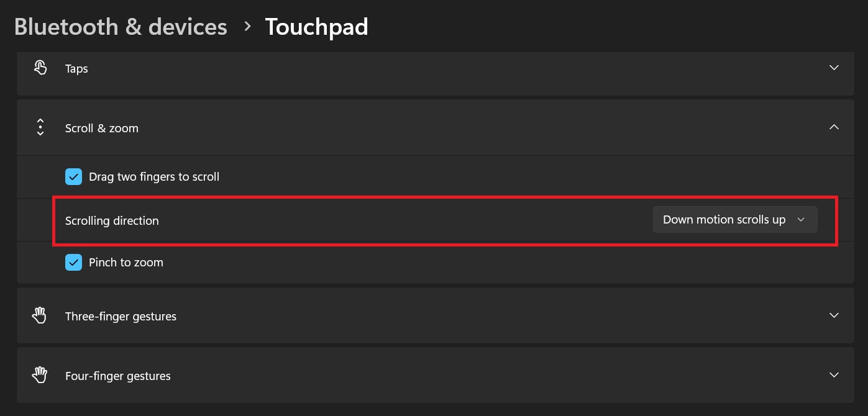The image size is (868, 416).
Task: Go back to Bluetooth & devices breadcrumb
Action: tap(121, 27)
